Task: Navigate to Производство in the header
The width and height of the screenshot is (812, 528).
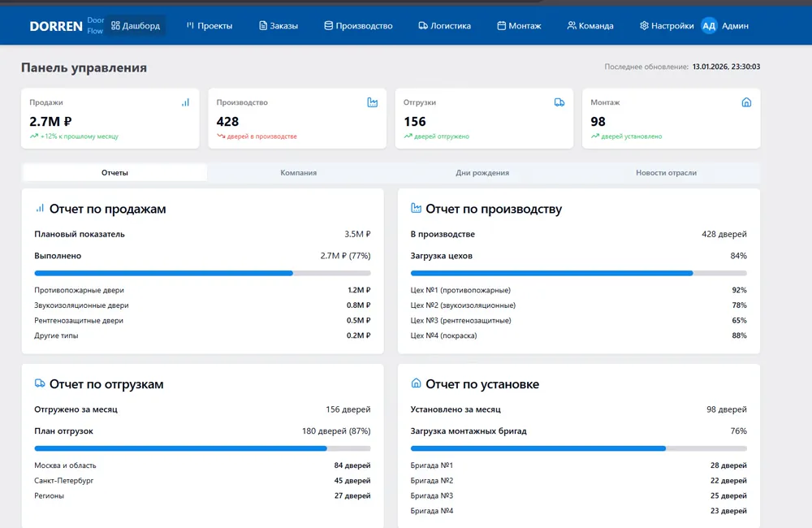Action: click(358, 25)
